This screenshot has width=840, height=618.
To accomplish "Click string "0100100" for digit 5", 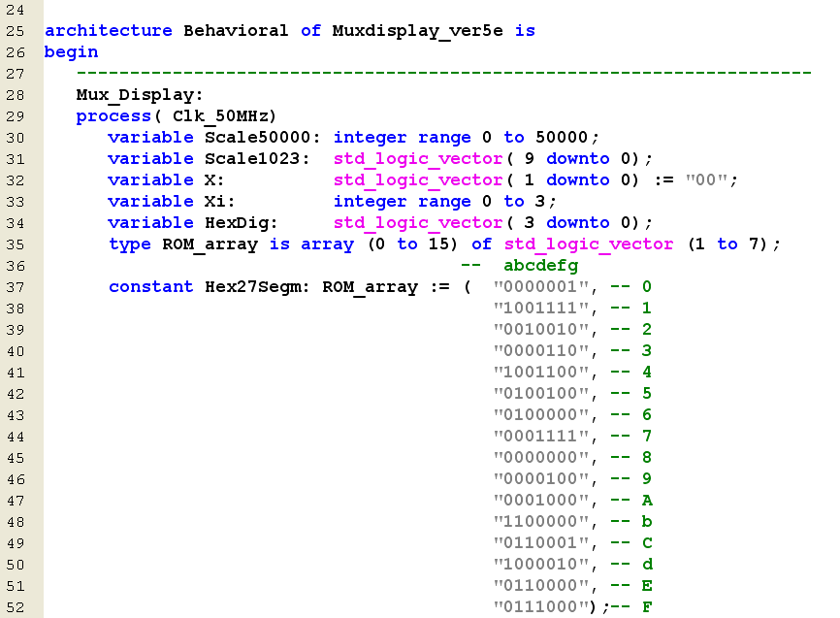I will pos(541,394).
